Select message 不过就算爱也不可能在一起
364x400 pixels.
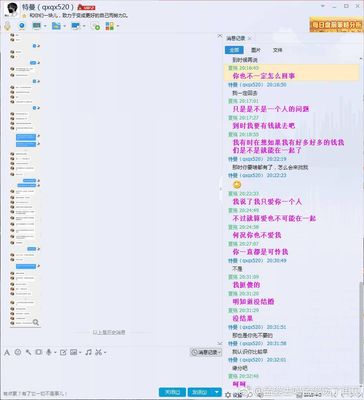pyautogui.click(x=274, y=218)
